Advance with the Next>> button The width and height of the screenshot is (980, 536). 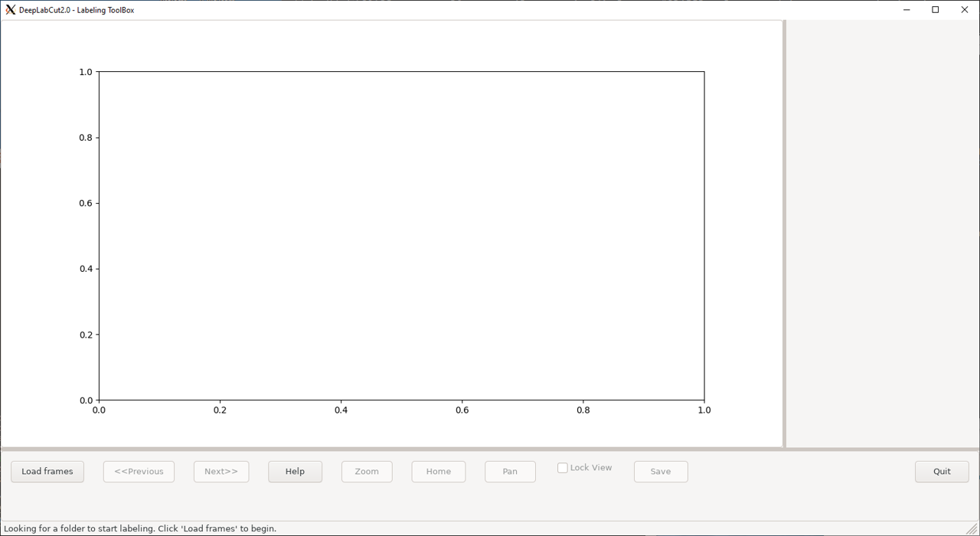click(221, 472)
